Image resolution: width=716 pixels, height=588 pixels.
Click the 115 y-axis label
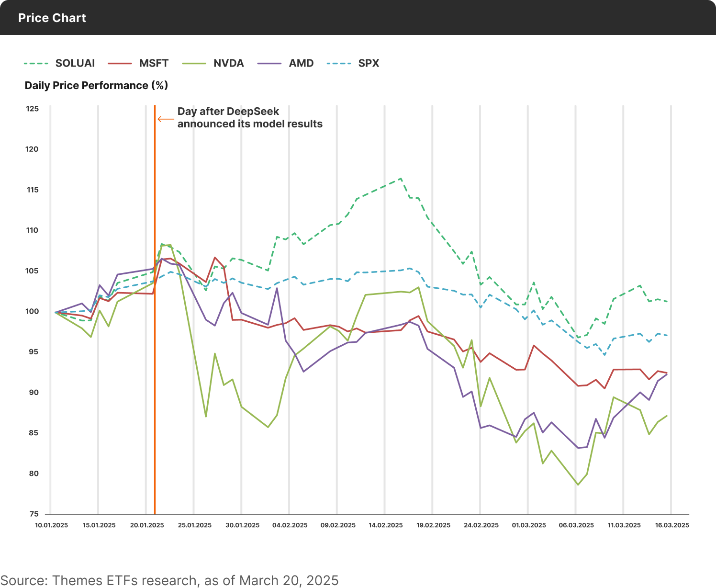point(32,190)
